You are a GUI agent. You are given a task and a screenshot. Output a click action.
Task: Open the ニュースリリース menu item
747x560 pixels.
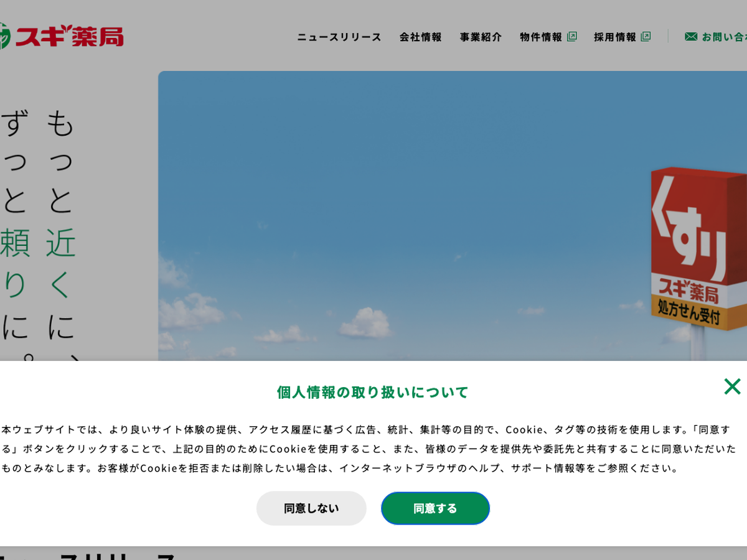pos(339,37)
